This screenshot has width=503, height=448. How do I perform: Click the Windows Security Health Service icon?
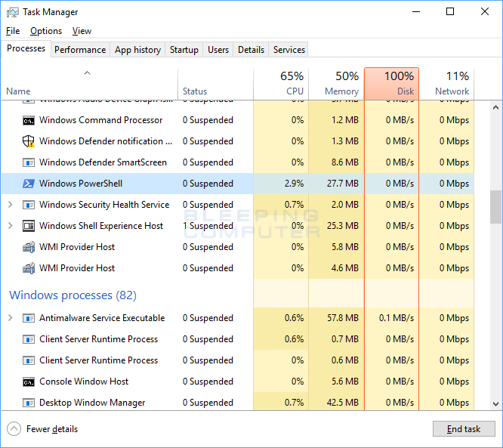coord(29,205)
